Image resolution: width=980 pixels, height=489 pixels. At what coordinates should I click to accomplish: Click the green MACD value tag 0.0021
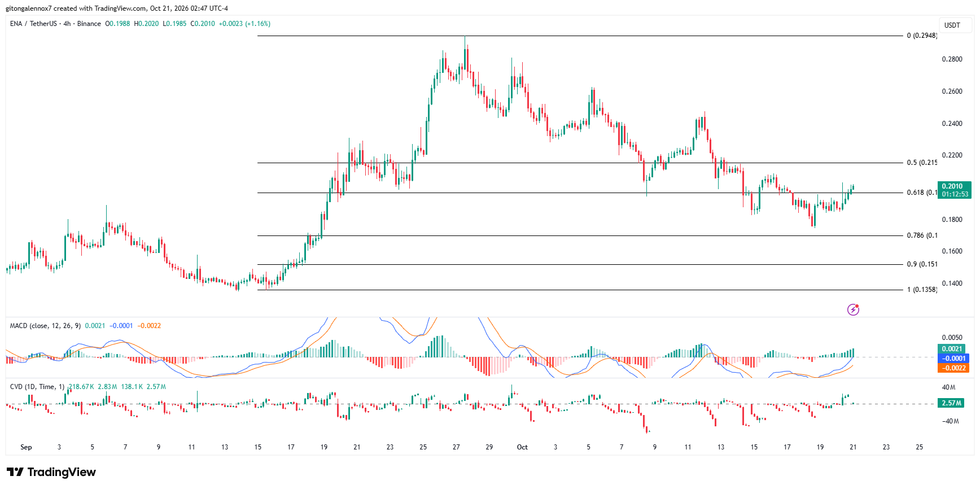point(952,349)
